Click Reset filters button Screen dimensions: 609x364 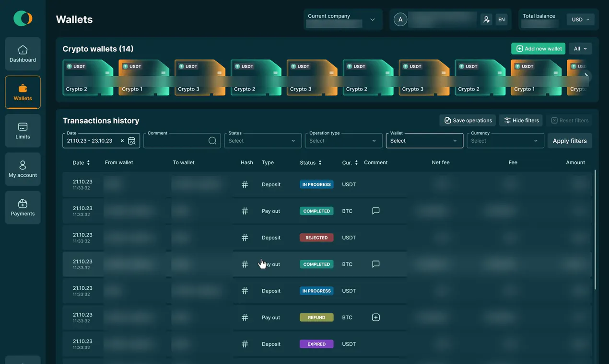570,120
